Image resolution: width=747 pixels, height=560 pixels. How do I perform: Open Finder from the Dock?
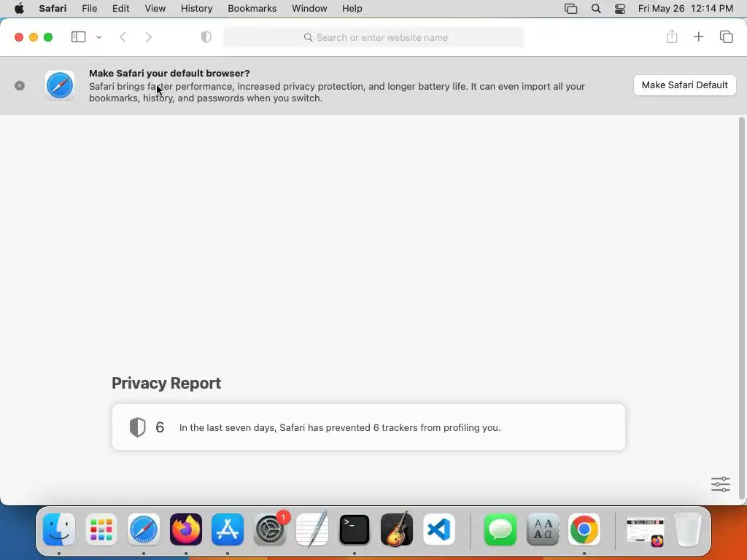coord(59,529)
